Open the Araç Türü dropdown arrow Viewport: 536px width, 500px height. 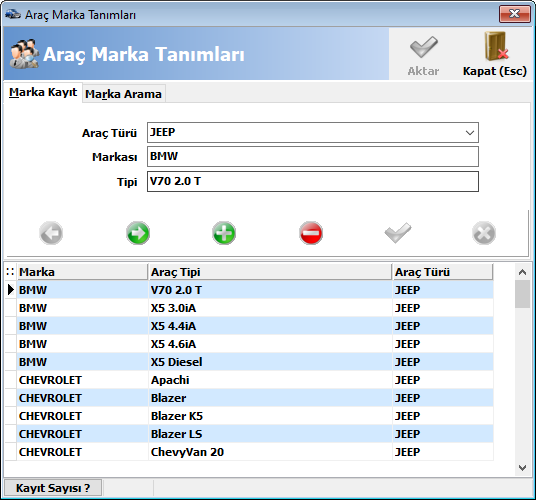pos(470,133)
